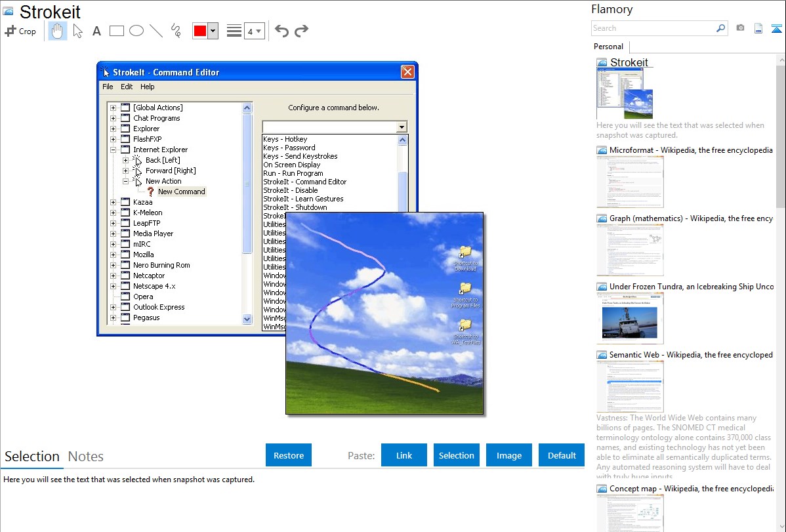Open the color dropdown arrow

[213, 31]
